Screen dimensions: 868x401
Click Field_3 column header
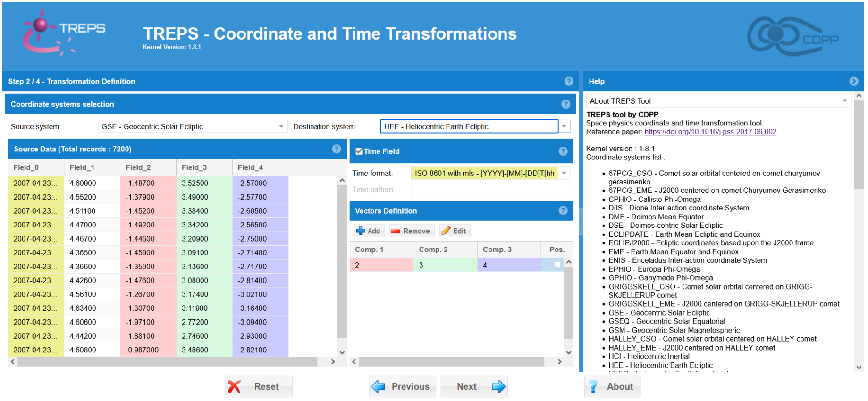(204, 167)
